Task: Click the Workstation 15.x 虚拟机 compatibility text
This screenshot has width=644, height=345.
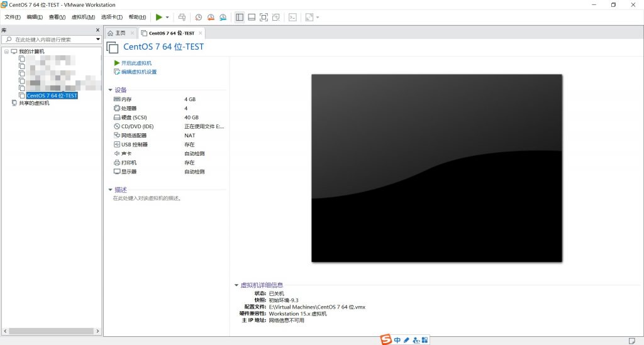Action: click(x=297, y=314)
